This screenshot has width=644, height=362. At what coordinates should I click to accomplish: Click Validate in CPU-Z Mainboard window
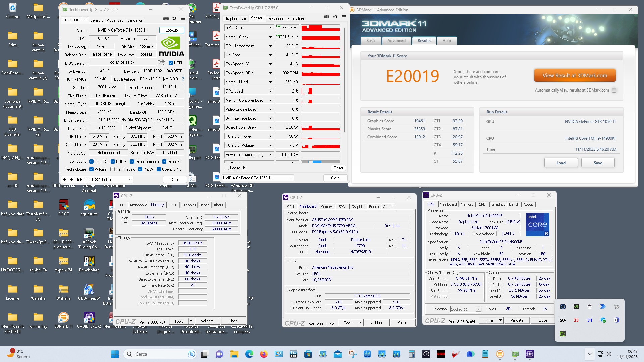click(x=376, y=323)
